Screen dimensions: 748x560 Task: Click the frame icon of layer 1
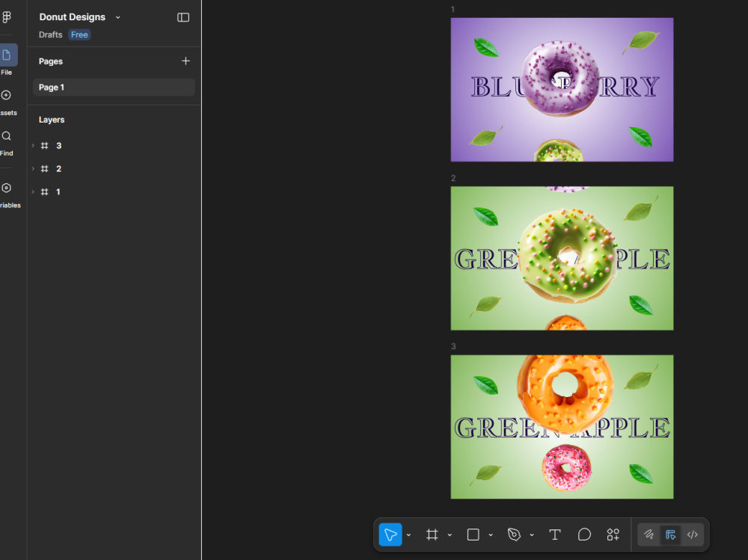pyautogui.click(x=44, y=191)
